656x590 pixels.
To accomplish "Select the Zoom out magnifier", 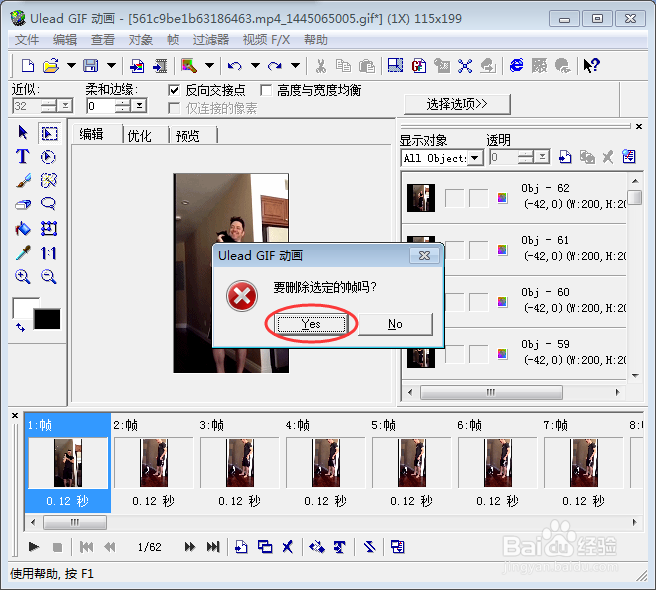I will click(x=49, y=277).
